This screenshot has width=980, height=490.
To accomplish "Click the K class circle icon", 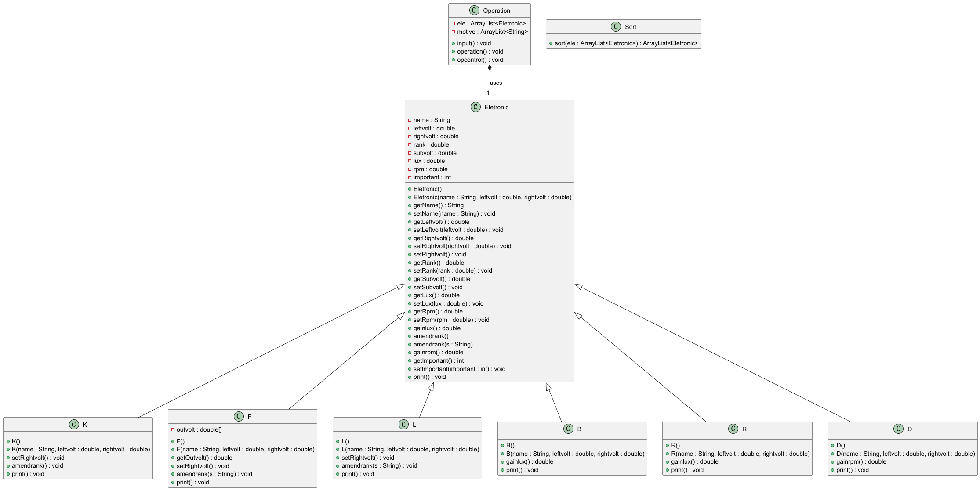I will 74,425.
